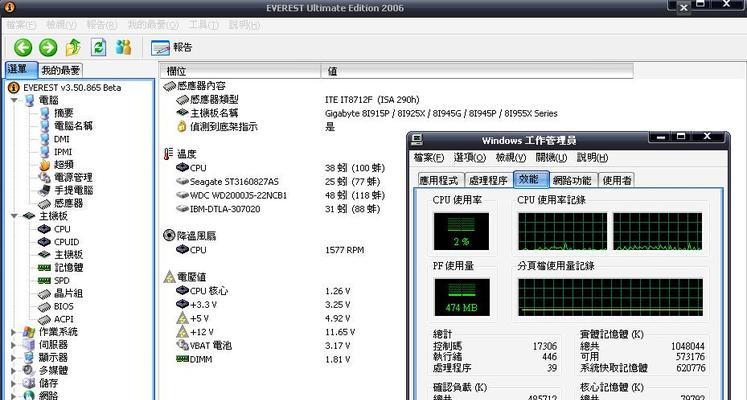
Task: Switch to the 我的最愛 favorites tab
Action: (x=61, y=70)
